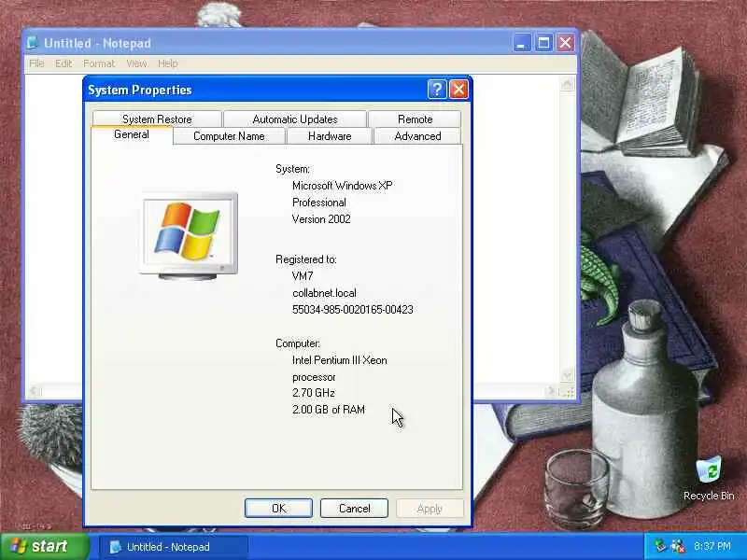
Task: Select the Untitled - Notepad taskbar button
Action: [x=174, y=547]
